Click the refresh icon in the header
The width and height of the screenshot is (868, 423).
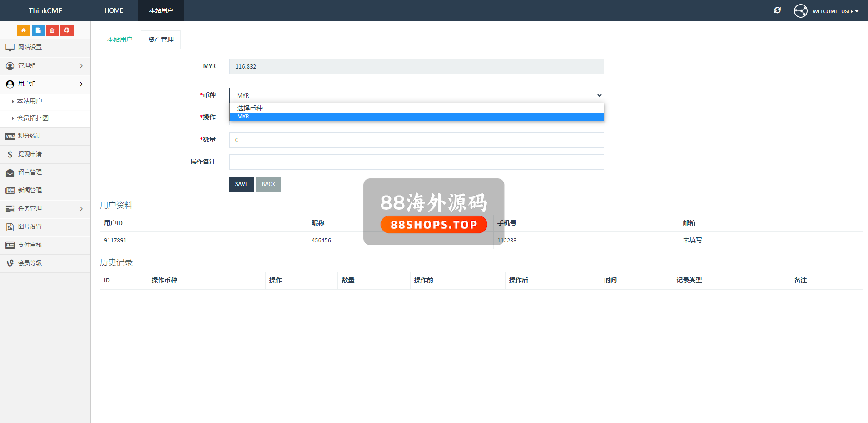(x=777, y=10)
